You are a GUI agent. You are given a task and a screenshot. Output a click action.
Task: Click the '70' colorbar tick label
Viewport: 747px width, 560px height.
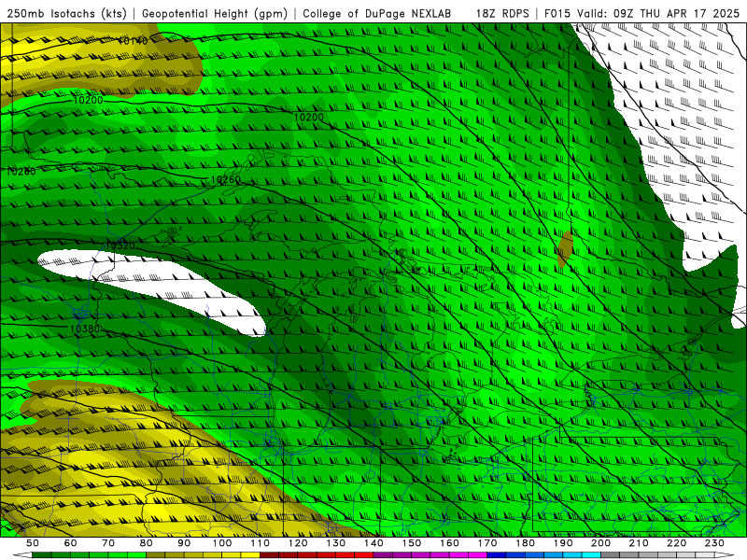click(108, 543)
